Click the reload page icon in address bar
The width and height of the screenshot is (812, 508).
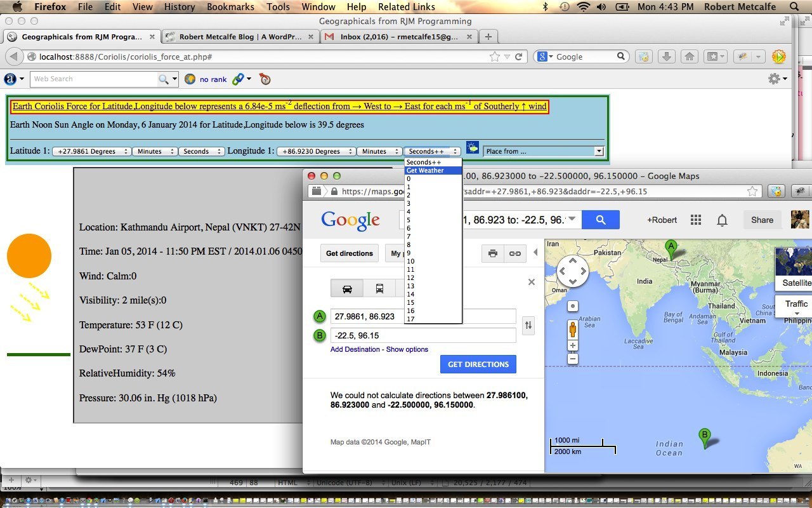518,57
